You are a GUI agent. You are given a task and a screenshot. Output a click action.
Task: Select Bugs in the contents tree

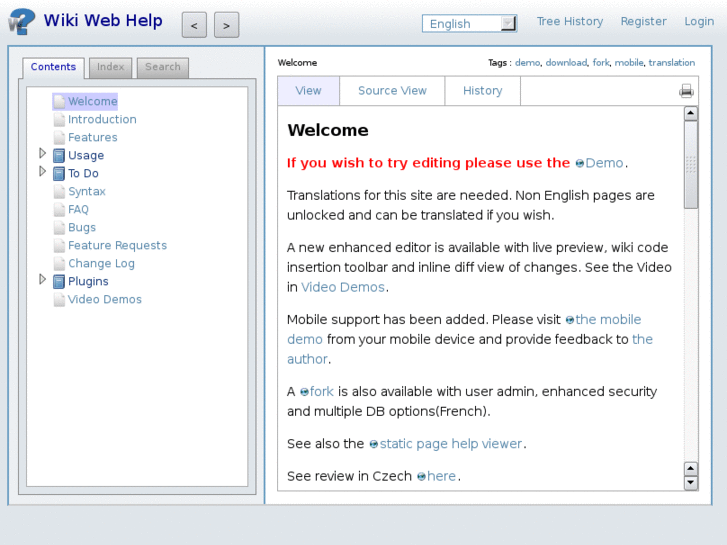click(x=82, y=228)
